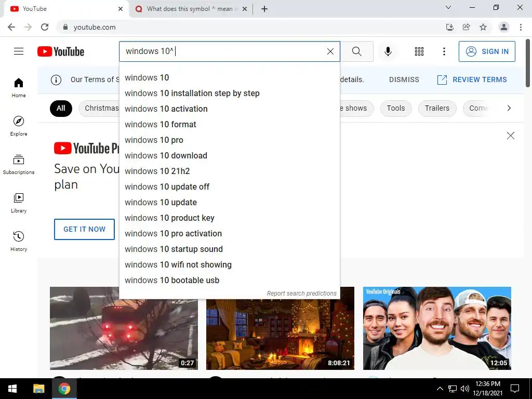Click the install app icon in address bar

tap(450, 27)
